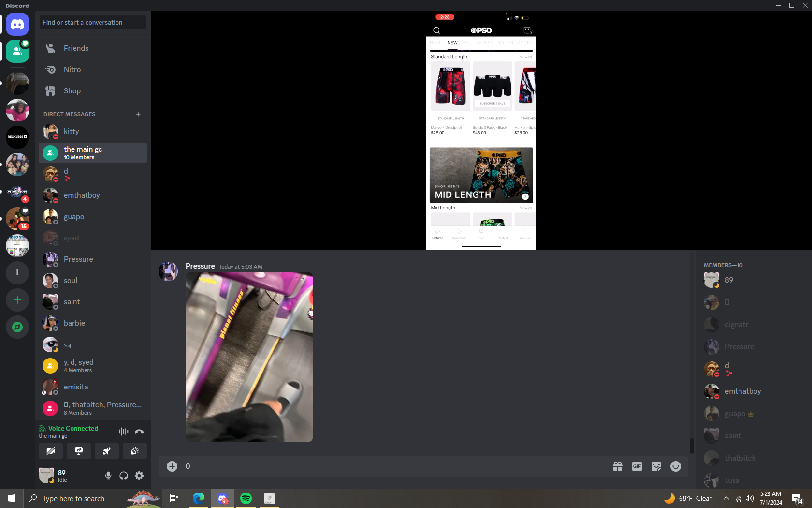Open direct message with Pressure
The width and height of the screenshot is (812, 508).
[x=93, y=259]
